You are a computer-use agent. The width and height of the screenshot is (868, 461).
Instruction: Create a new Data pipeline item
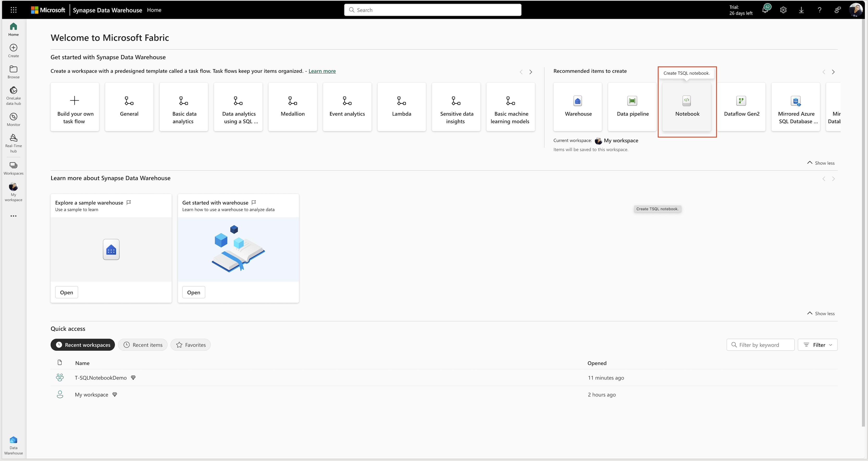point(632,107)
